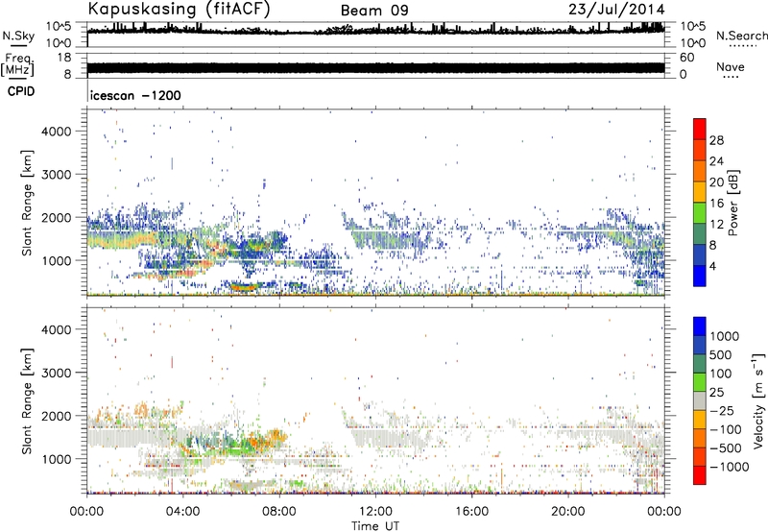The height and width of the screenshot is (532, 768).
Task: Click the power panel 'Slant Range [km]' label
Action: [x=27, y=203]
